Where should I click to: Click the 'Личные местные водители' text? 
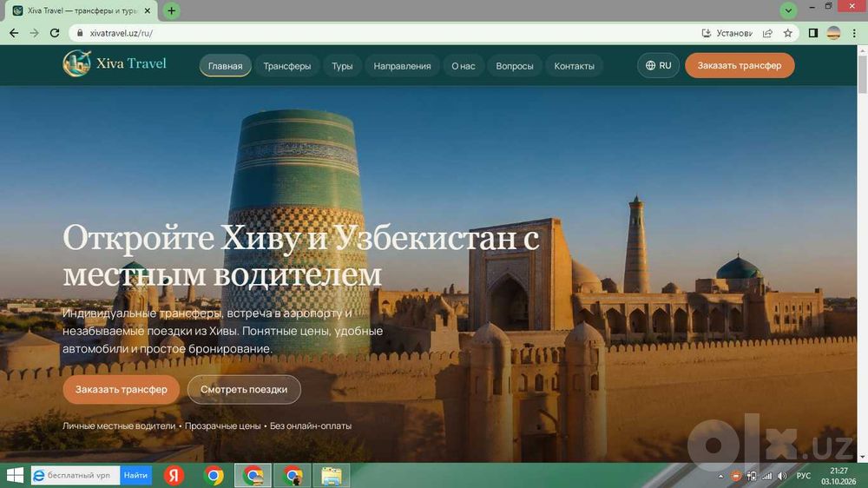click(118, 426)
